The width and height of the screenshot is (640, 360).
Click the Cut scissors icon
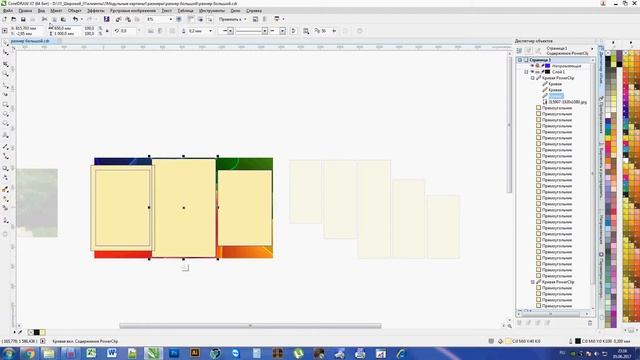click(x=44, y=19)
